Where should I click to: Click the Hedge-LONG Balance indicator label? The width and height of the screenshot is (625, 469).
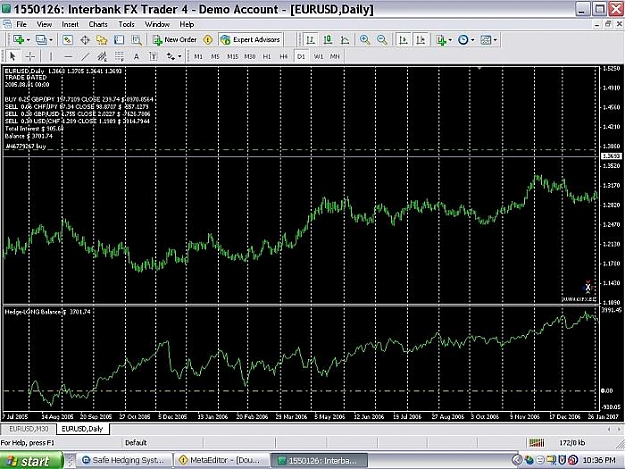[x=47, y=312]
